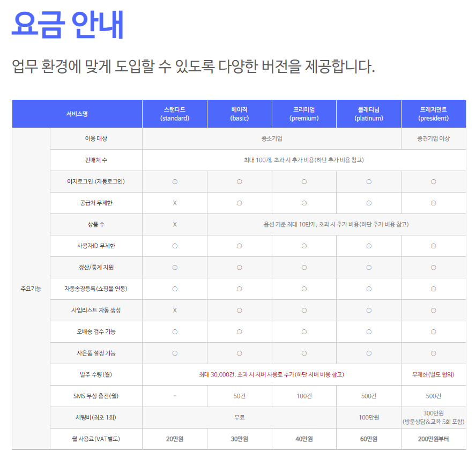Click the 사입리스트 자동 생성 row label
Image resolution: width=476 pixels, height=450 pixels.
96,310
